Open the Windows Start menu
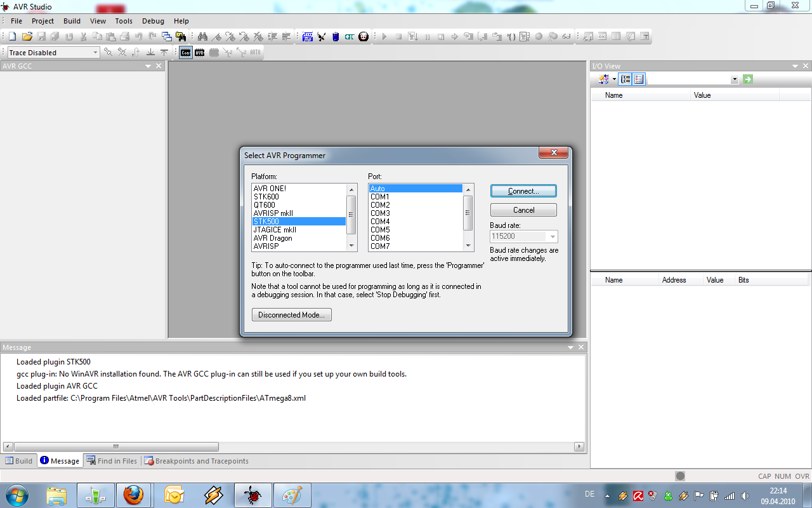Image resolution: width=812 pixels, height=508 pixels. 17,495
